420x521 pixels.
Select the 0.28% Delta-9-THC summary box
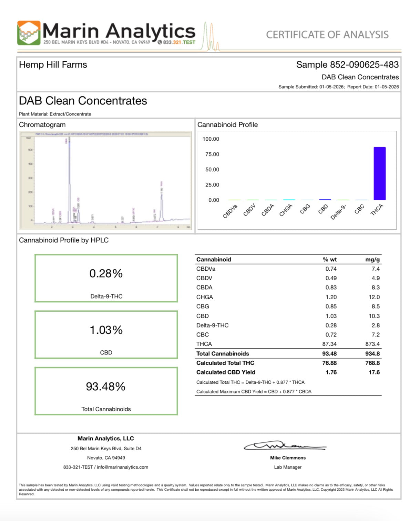(x=106, y=278)
